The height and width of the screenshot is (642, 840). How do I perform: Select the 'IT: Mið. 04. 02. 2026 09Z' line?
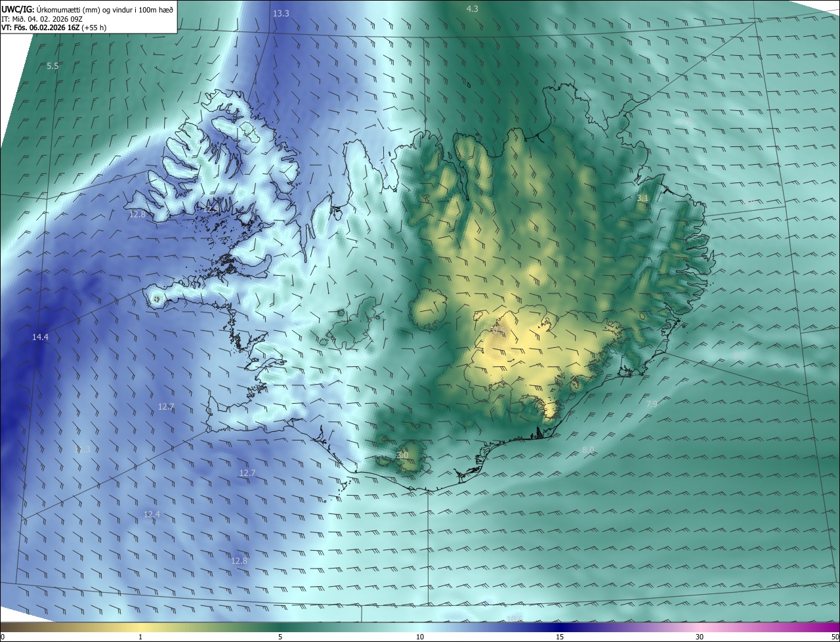tap(41, 19)
